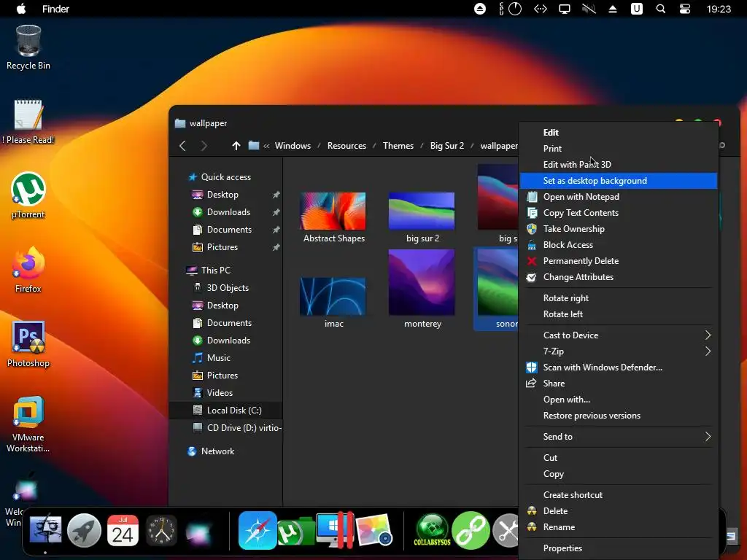Open the Finder menu in menu bar
The height and width of the screenshot is (560, 747).
55,9
